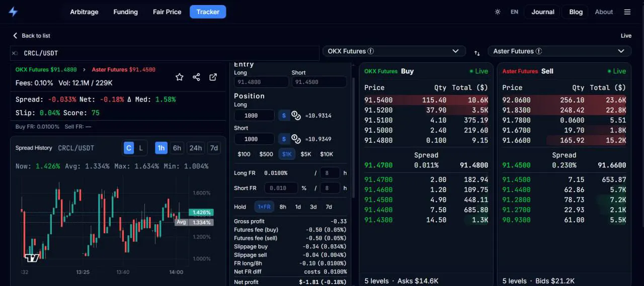
Task: Click info icon beside OKX Futures selector
Action: point(371,51)
